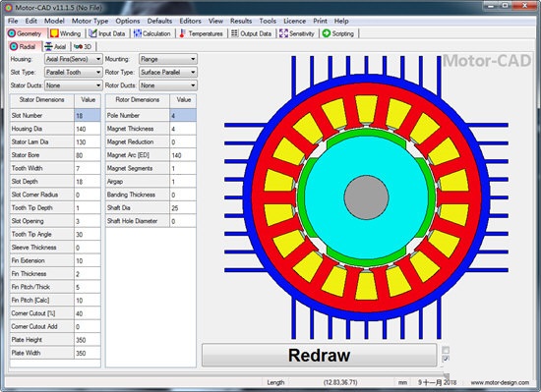
Task: Open the Motor Type menu
Action: [x=90, y=21]
